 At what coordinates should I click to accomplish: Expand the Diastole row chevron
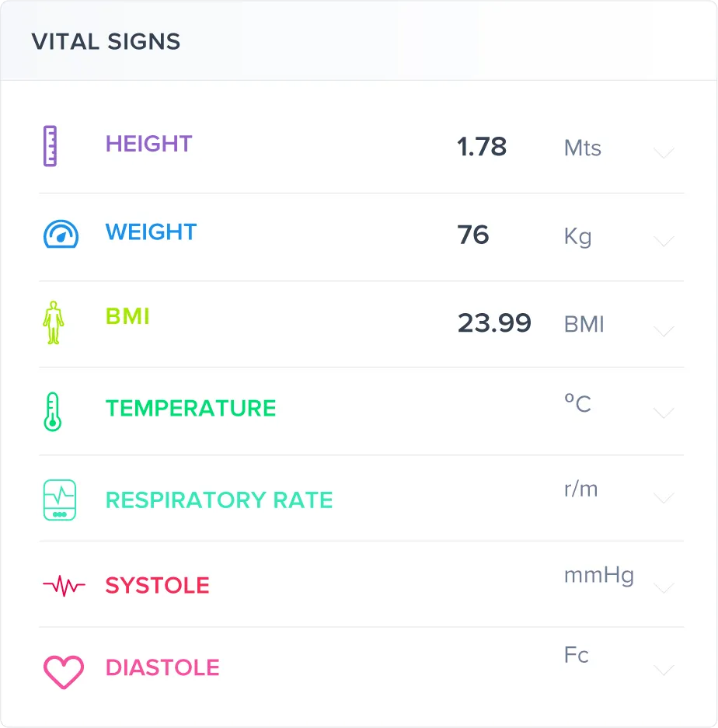coord(664,670)
